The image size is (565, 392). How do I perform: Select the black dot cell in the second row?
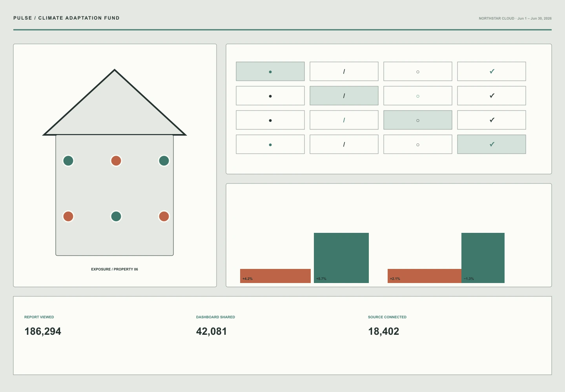pyautogui.click(x=270, y=96)
